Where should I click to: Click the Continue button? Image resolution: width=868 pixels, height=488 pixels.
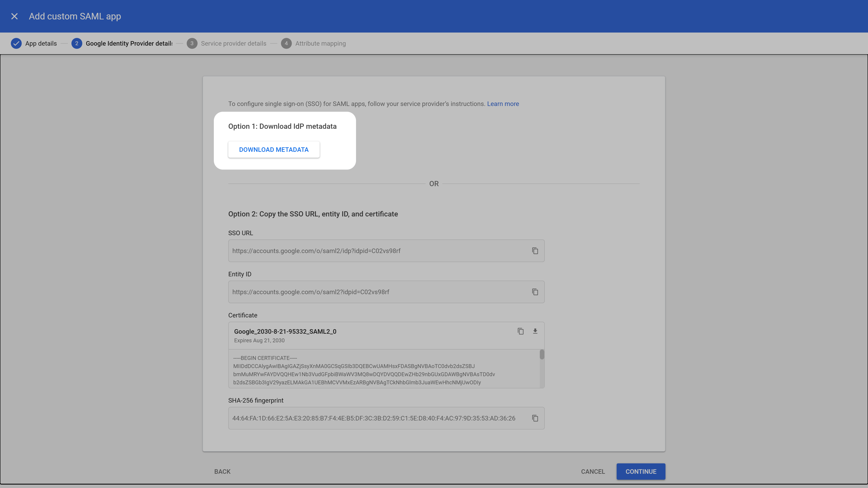(641, 472)
